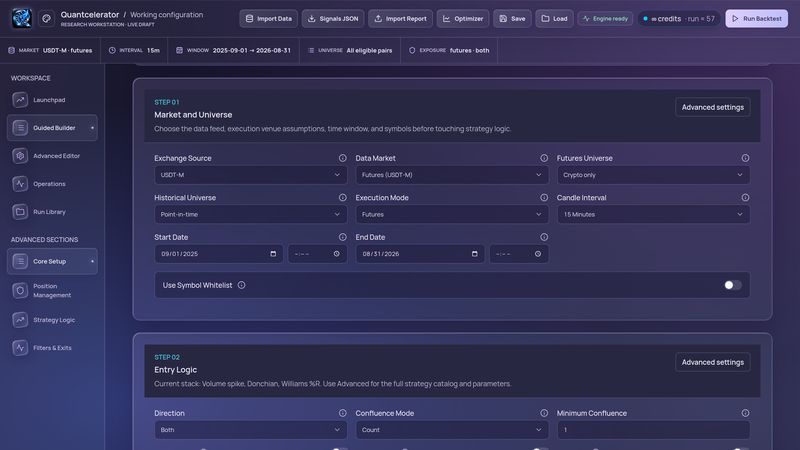The image size is (800, 450).
Task: Open Import Data
Action: tap(268, 19)
